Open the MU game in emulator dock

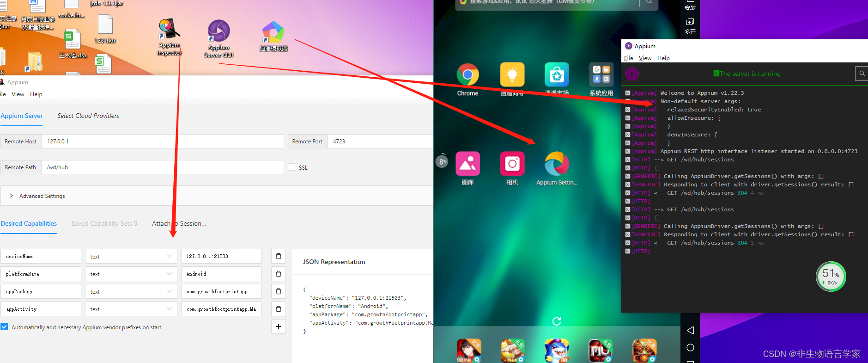click(x=601, y=351)
